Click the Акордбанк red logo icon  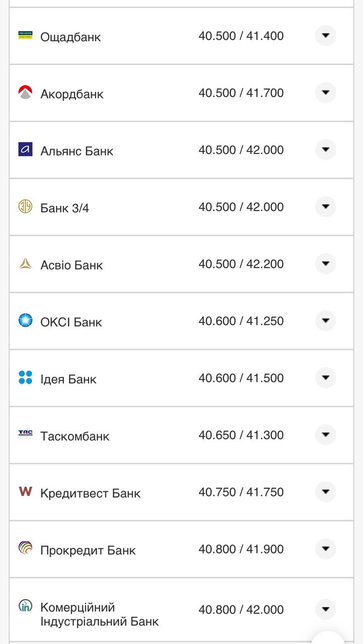click(25, 93)
